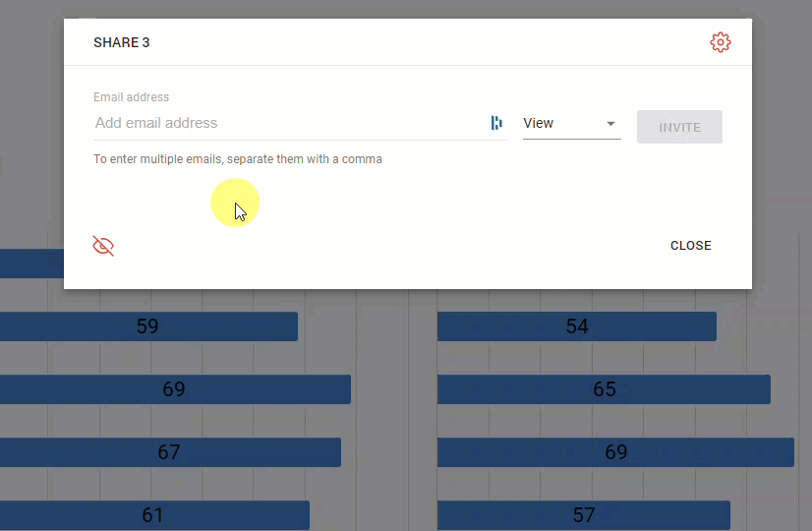Select the bar labeled 65
This screenshot has width=812, height=531.
tap(604, 389)
